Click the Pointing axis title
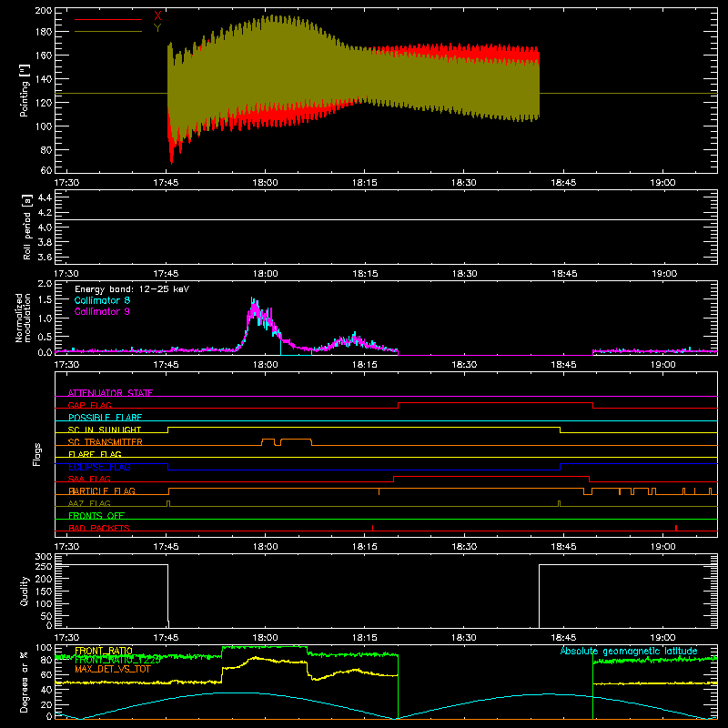This screenshot has width=728, height=728. coord(25,90)
